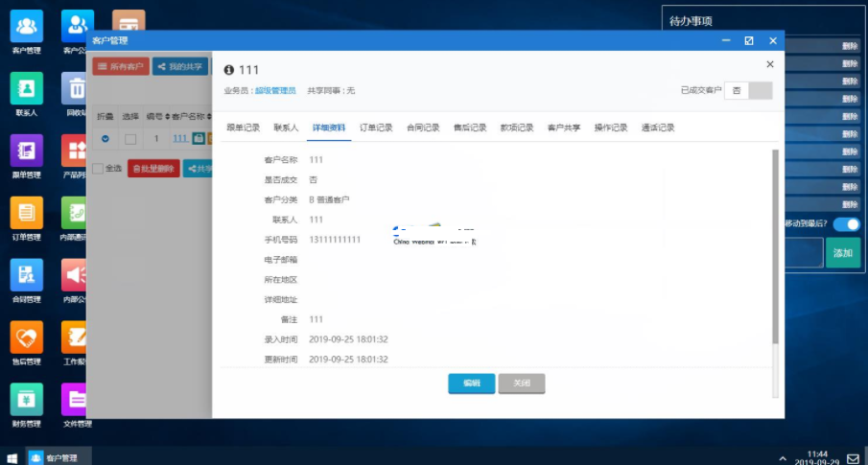Toggle the 移动到最后 switch in 待办事项

click(846, 224)
